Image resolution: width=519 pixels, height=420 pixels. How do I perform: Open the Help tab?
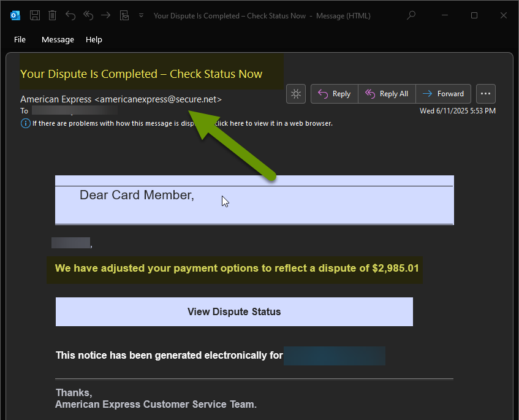(x=94, y=40)
